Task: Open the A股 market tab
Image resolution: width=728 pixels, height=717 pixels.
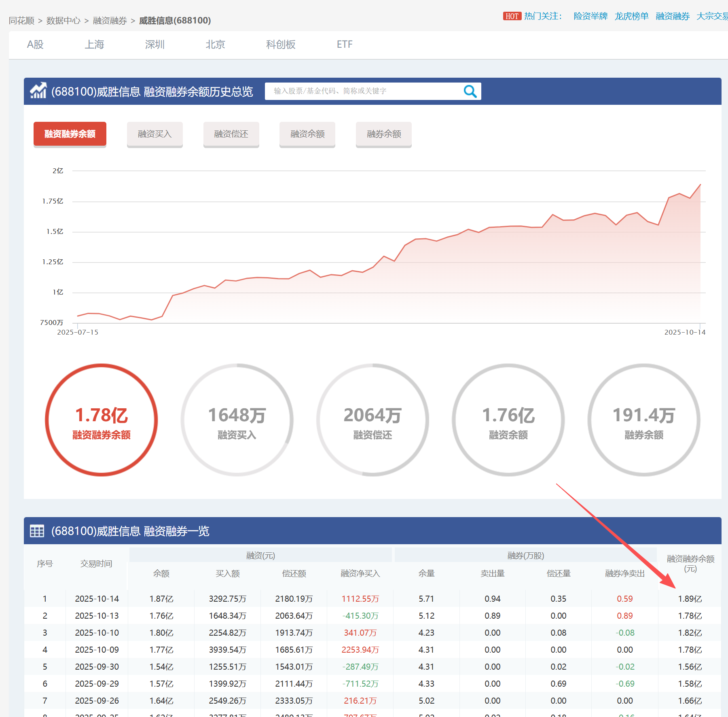Action: tap(35, 45)
